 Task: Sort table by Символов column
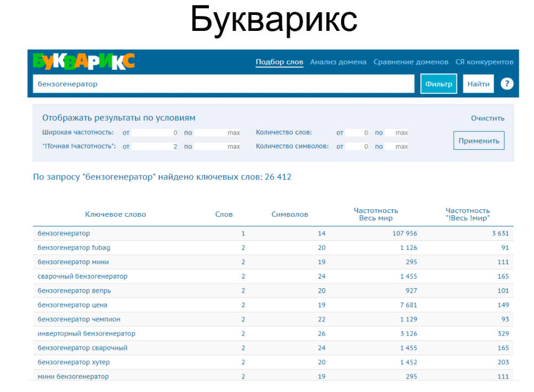(x=289, y=214)
